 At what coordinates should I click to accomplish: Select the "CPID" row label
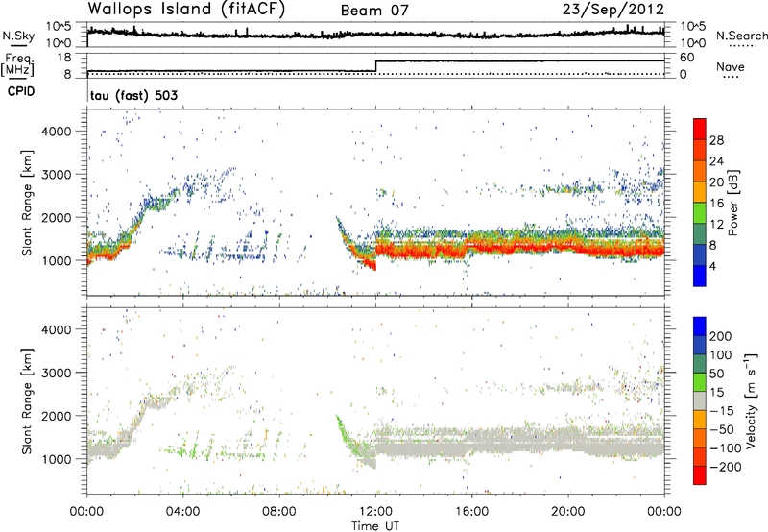tap(21, 91)
